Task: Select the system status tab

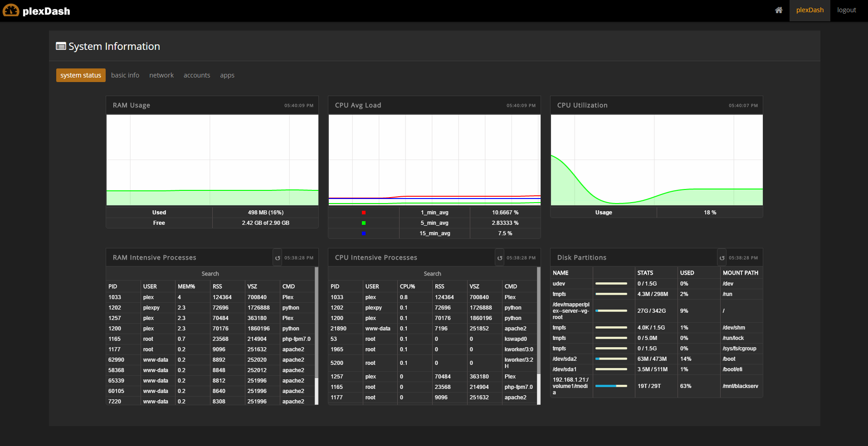Action: (x=81, y=75)
